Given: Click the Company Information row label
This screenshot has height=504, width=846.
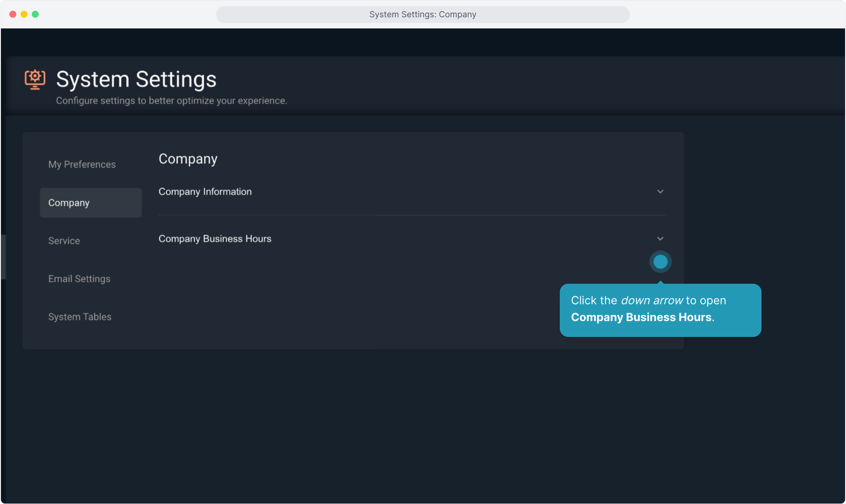Looking at the screenshot, I should tap(205, 192).
